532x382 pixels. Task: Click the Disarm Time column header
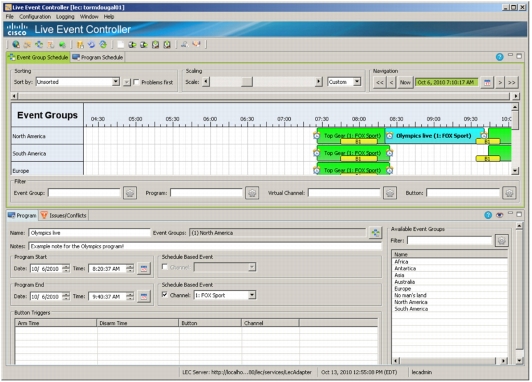tap(138, 323)
